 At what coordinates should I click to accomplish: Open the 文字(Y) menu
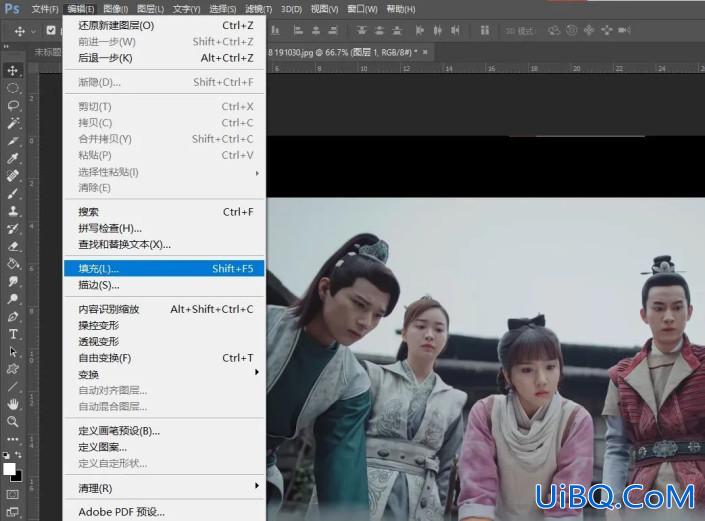click(187, 9)
